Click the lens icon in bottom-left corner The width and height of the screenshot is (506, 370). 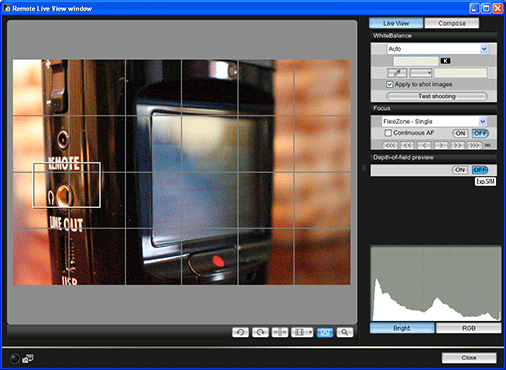(15, 359)
